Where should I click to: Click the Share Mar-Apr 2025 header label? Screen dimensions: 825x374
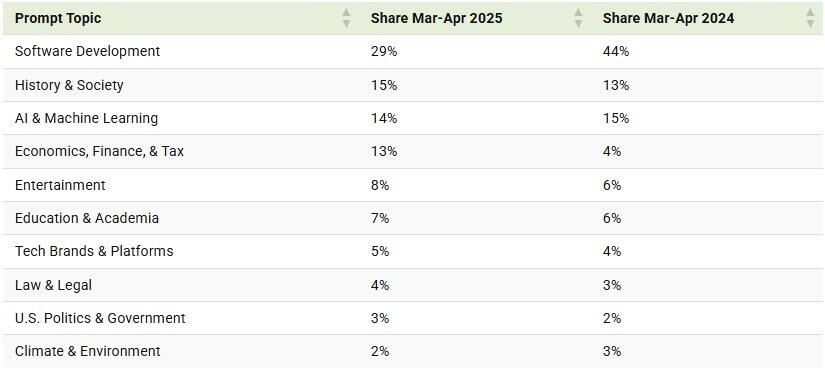pos(436,18)
